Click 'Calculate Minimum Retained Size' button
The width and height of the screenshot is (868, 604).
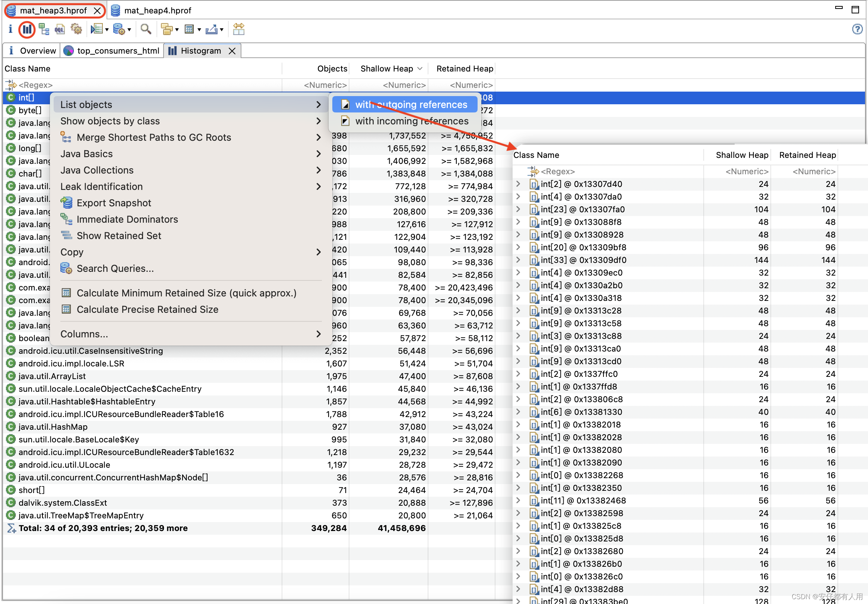pos(187,293)
